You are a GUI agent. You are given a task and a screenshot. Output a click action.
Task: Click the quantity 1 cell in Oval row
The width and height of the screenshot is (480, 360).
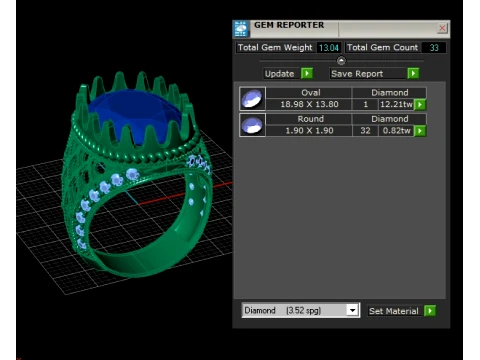click(x=365, y=104)
